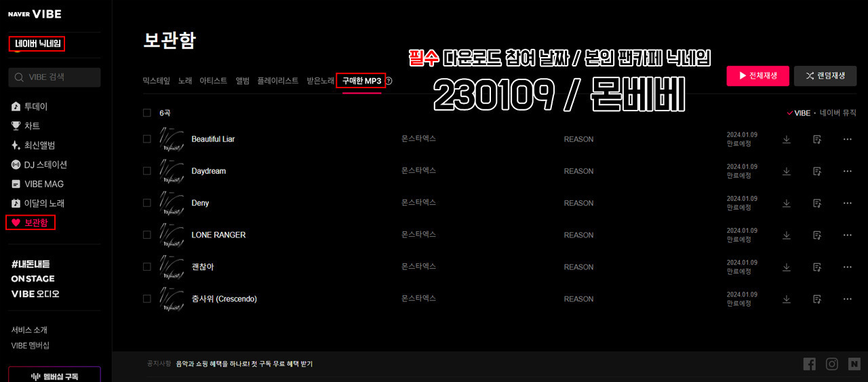Click the 전체재생 play all button
The image size is (868, 382).
point(757,76)
